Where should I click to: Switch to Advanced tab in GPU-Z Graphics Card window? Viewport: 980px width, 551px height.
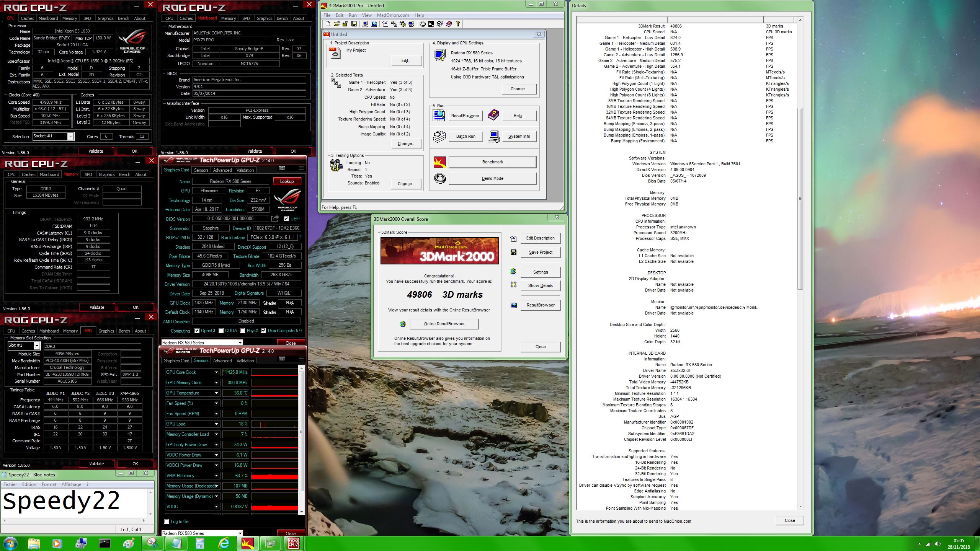[222, 170]
